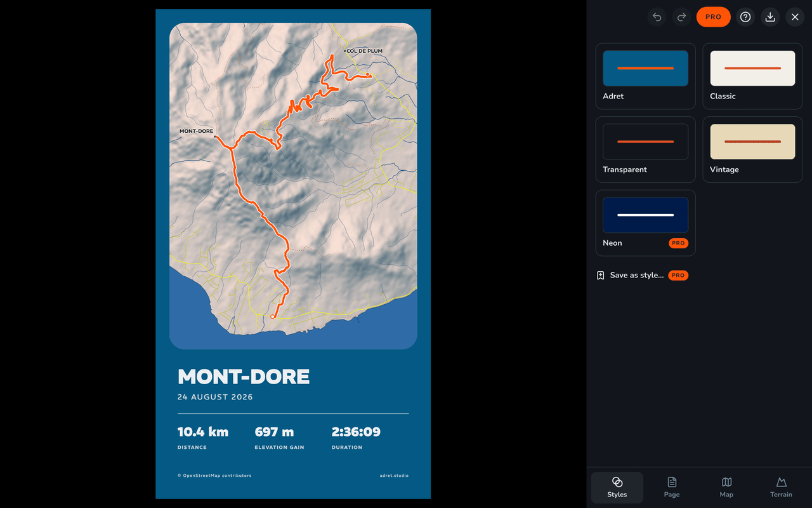Open the help question mark icon
The height and width of the screenshot is (508, 812).
745,17
